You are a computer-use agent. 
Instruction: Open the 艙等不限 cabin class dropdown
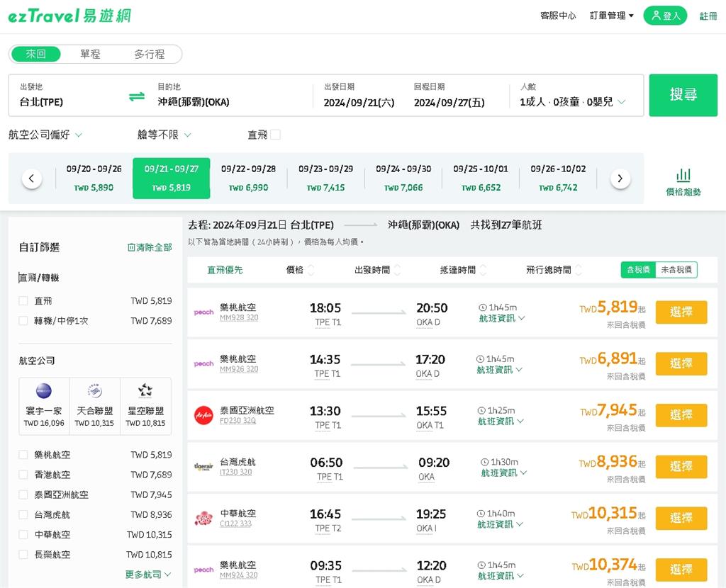click(164, 135)
